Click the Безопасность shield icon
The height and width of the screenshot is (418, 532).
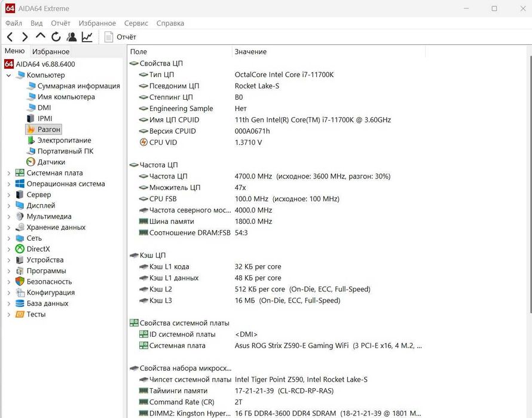(20, 281)
